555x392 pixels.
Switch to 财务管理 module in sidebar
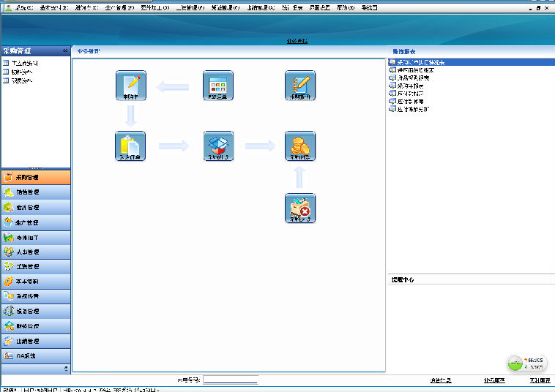(36, 326)
